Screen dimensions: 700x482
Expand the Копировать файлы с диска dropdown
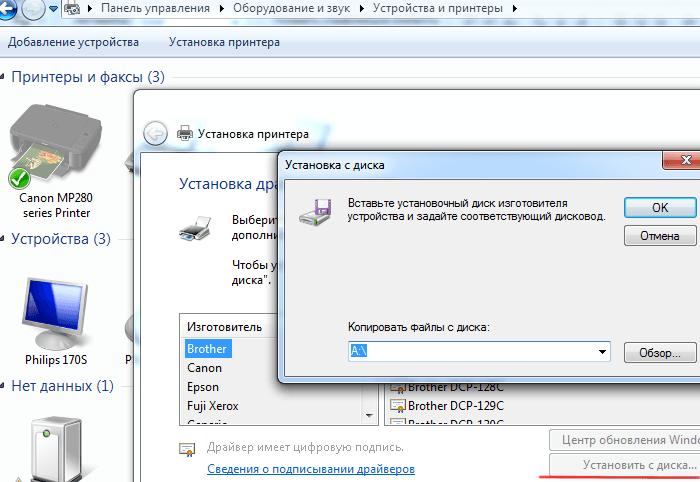(x=602, y=352)
